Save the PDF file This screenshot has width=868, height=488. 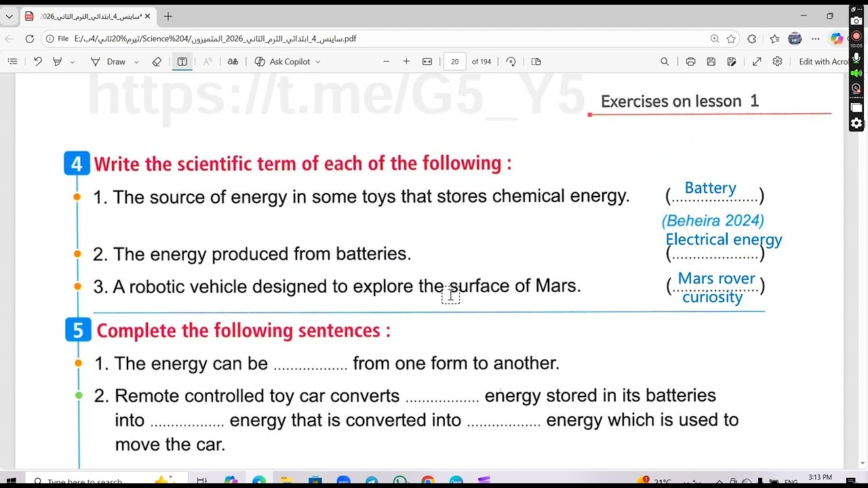coord(711,62)
